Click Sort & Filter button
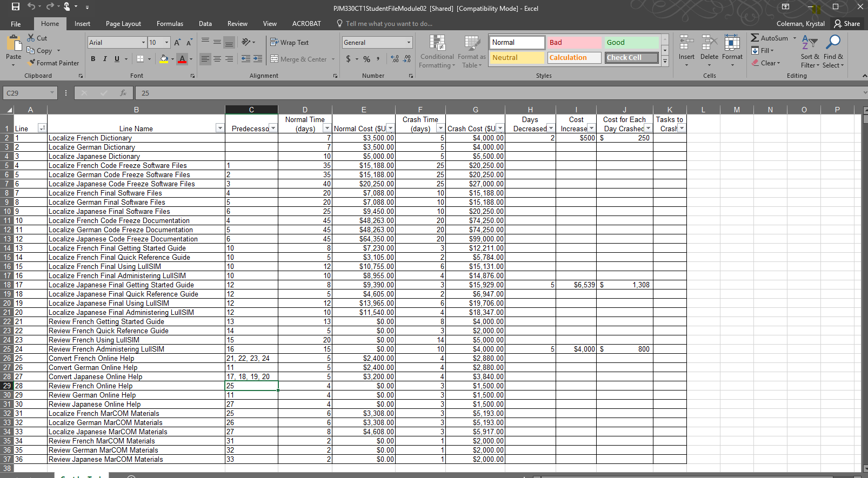 point(810,51)
